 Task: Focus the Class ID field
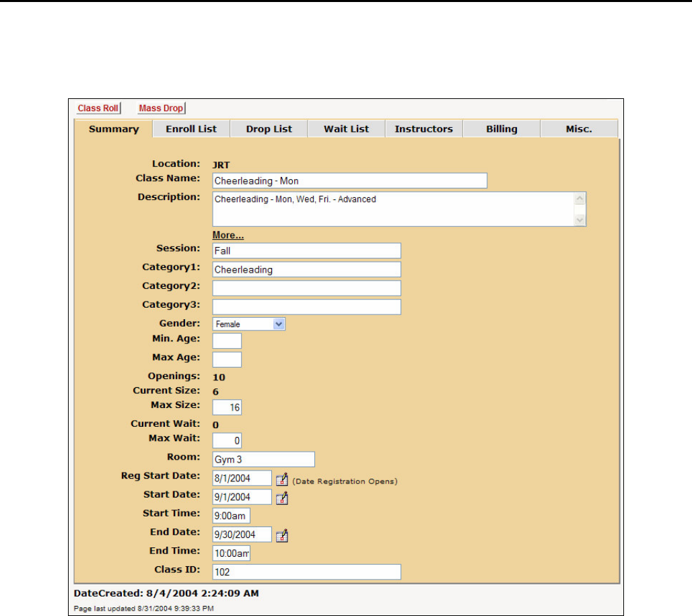[307, 572]
